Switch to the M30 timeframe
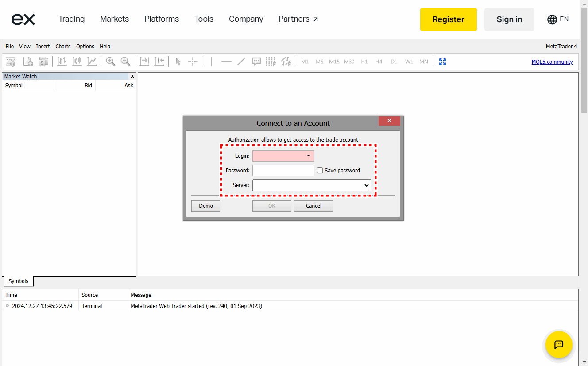588x366 pixels. click(349, 62)
